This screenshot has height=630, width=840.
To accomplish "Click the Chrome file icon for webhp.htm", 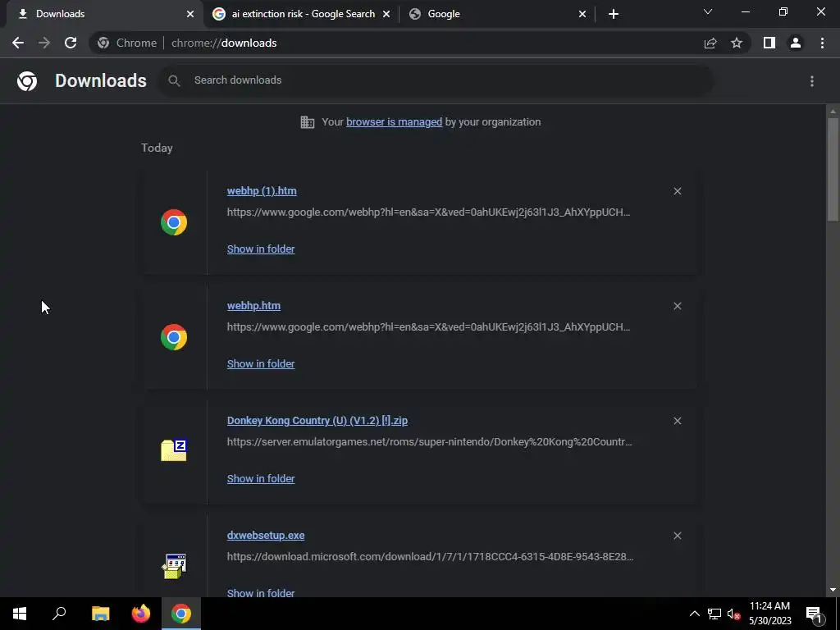I will (x=174, y=337).
